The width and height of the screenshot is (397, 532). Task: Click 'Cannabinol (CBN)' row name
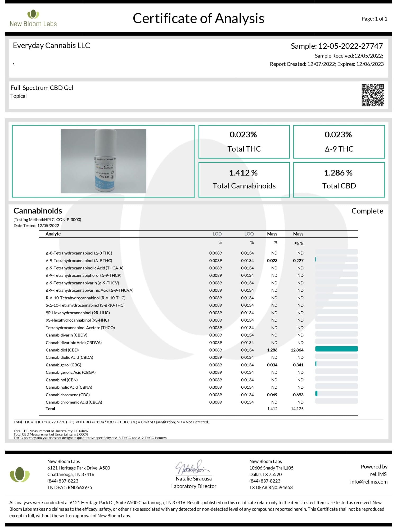pyautogui.click(x=62, y=380)
